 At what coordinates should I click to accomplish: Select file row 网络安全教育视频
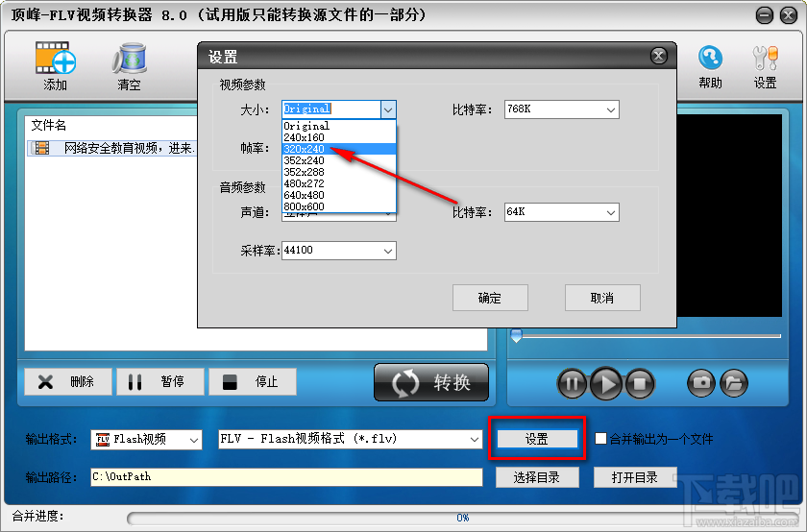111,148
